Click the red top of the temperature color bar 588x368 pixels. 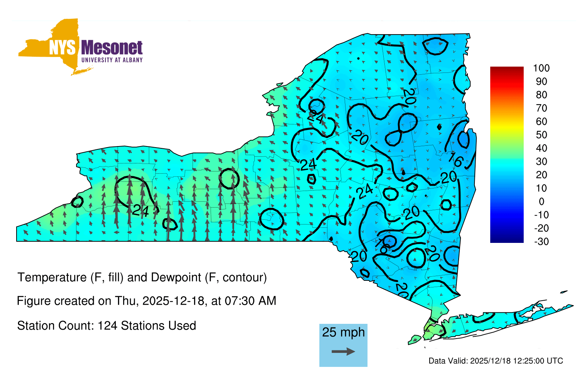tap(506, 71)
